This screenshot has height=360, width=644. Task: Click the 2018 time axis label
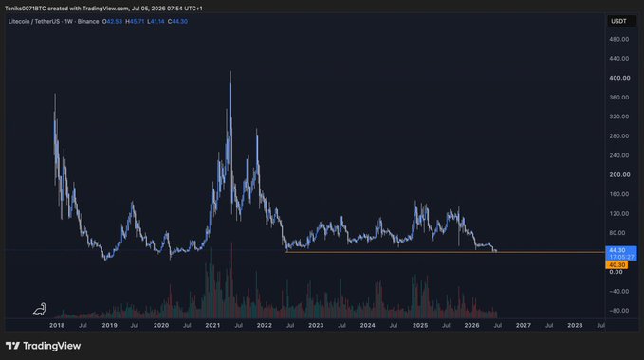(57, 325)
